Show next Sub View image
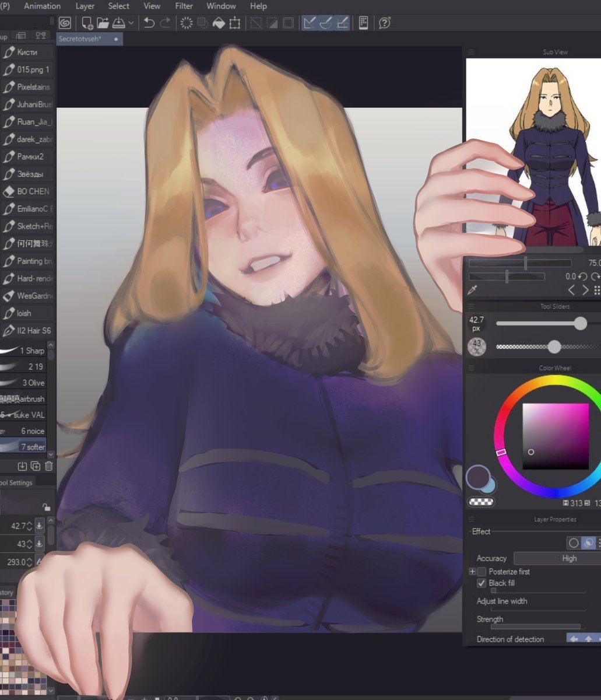Image resolution: width=601 pixels, height=700 pixels. point(585,290)
